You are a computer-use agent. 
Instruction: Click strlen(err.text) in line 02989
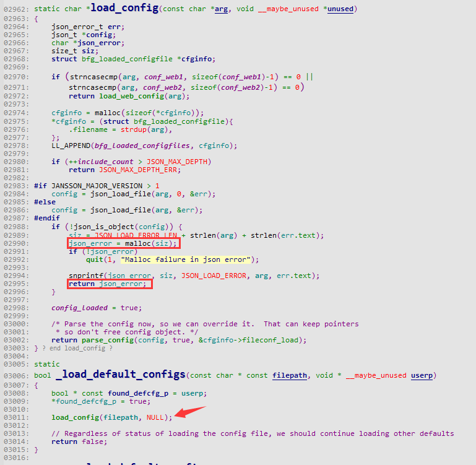(285, 235)
